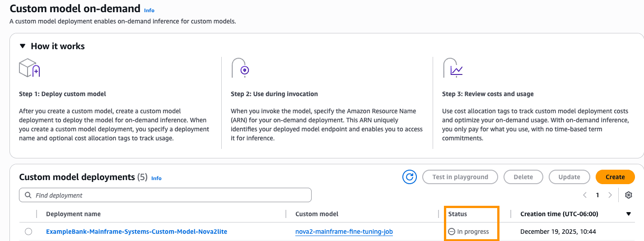This screenshot has width=644, height=241.
Task: Click Info link beside Custom model on-demand
Action: 149,10
